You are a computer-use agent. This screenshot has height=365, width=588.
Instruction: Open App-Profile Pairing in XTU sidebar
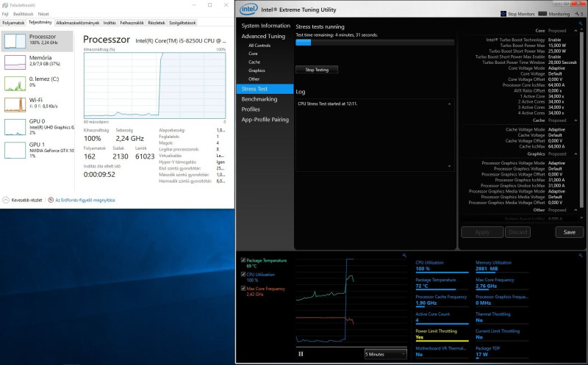265,120
